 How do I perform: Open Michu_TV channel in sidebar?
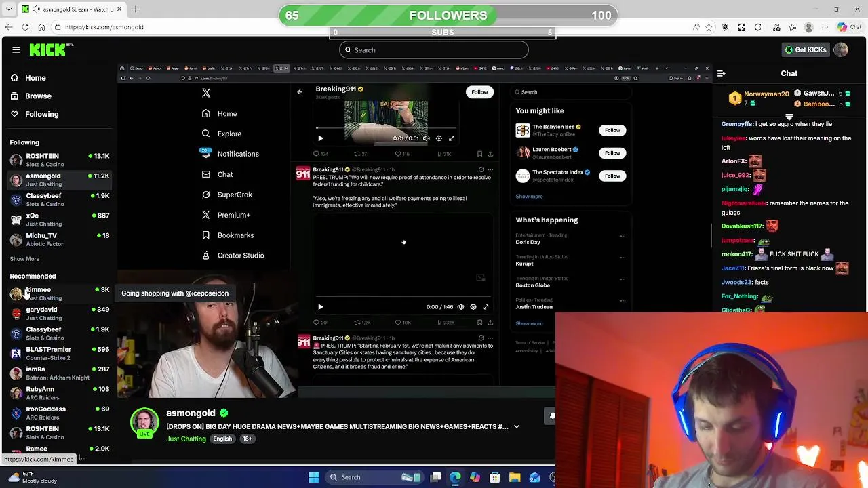pyautogui.click(x=60, y=239)
